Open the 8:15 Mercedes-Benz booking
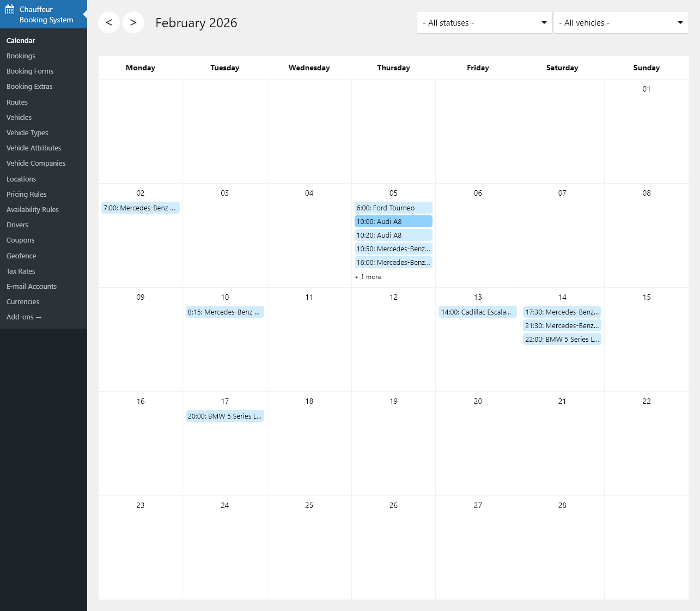The image size is (700, 611). (x=224, y=312)
